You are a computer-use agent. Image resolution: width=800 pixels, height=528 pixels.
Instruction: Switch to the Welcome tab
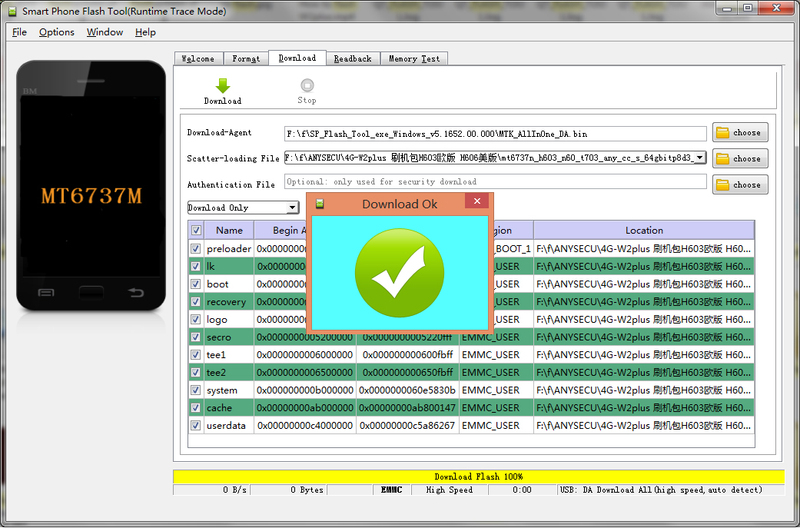198,59
